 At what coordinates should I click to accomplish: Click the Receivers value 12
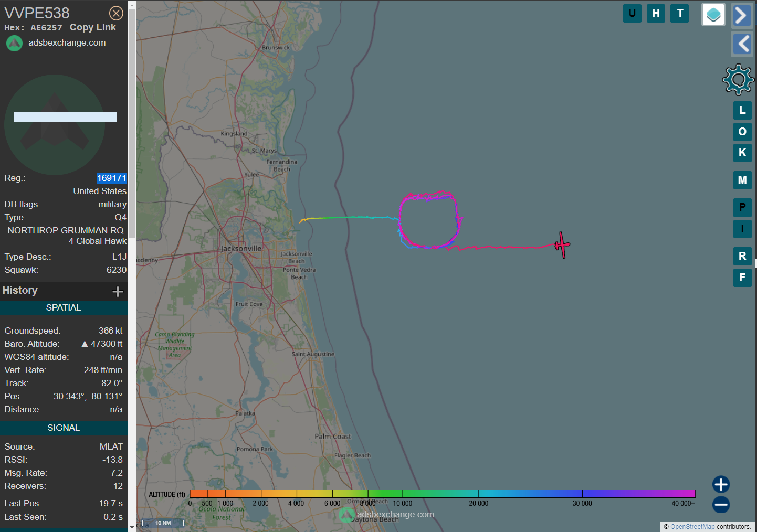[x=118, y=486]
